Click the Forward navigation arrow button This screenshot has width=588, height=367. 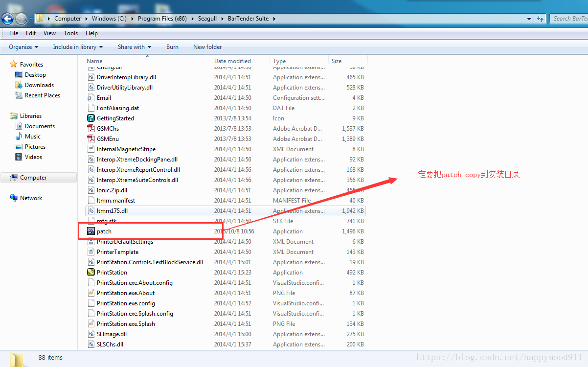21,19
